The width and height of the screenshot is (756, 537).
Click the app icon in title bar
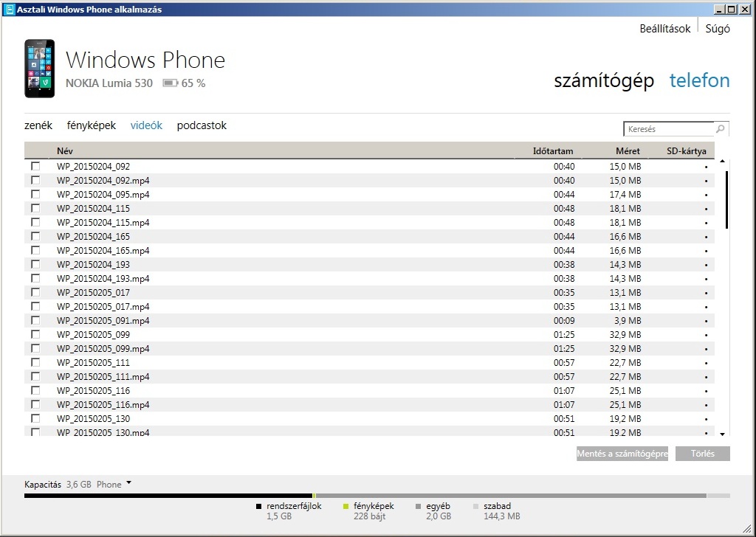tap(9, 9)
